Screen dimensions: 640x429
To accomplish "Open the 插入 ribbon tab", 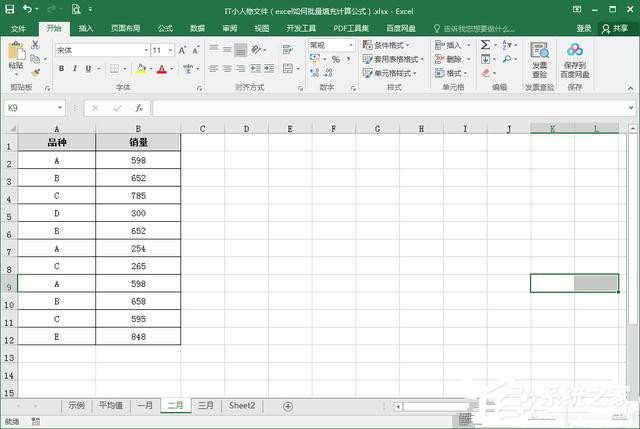I will pyautogui.click(x=86, y=28).
